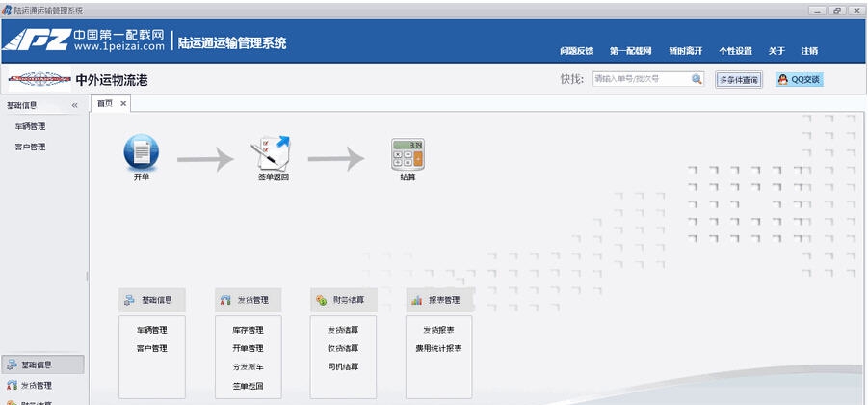Select 发货管理 in the sidebar's bottom section list
The image size is (868, 405).
pos(43,385)
